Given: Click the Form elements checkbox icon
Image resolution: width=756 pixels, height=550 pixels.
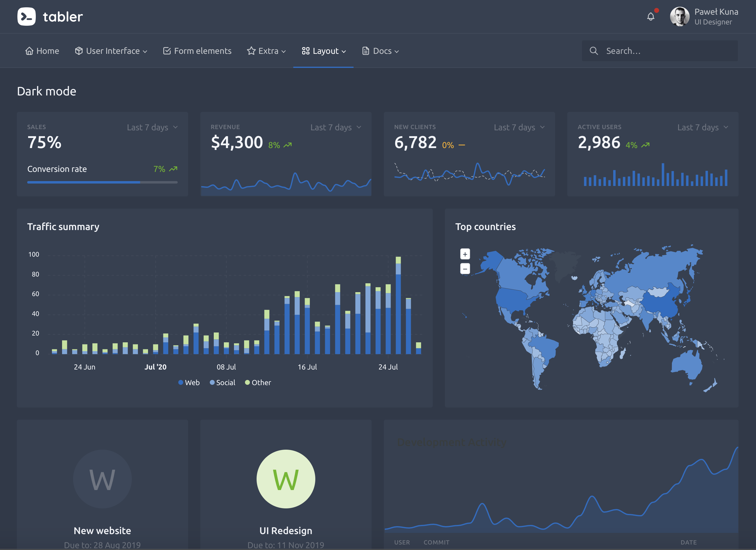Looking at the screenshot, I should (166, 50).
